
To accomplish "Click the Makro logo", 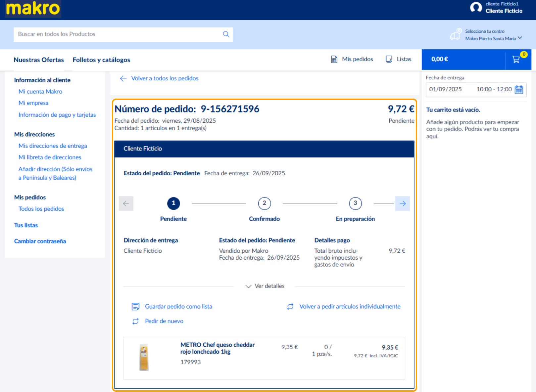I will (33, 9).
